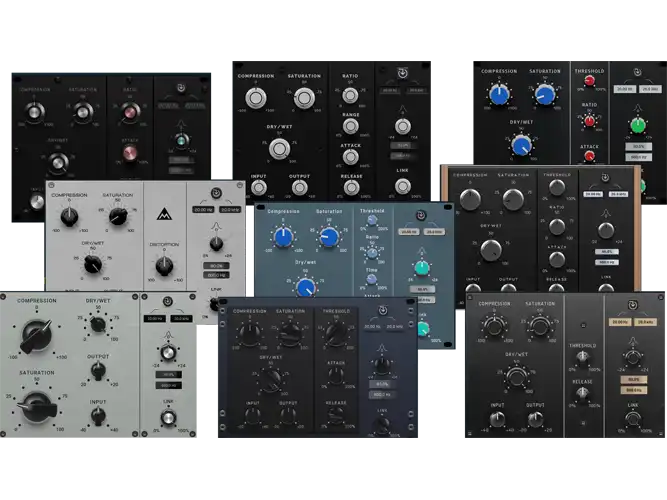The width and height of the screenshot is (667, 500).
Task: Adjust red Ratio knob on top-right plugin
Action: 589,121
